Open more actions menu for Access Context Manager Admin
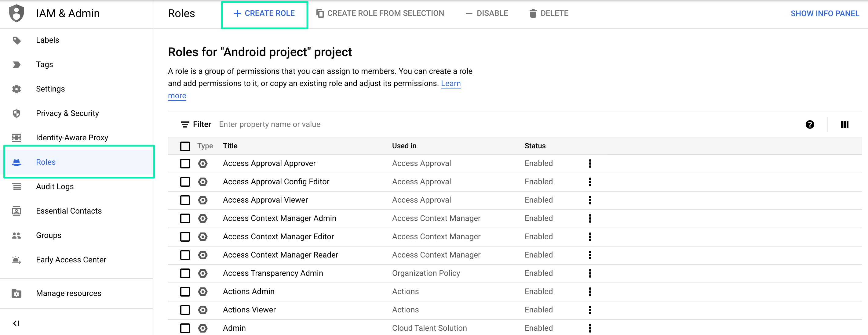This screenshot has width=868, height=335. (590, 218)
